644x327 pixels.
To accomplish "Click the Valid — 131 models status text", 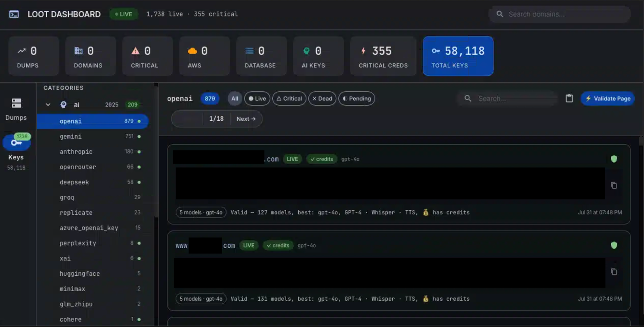I will [350, 299].
